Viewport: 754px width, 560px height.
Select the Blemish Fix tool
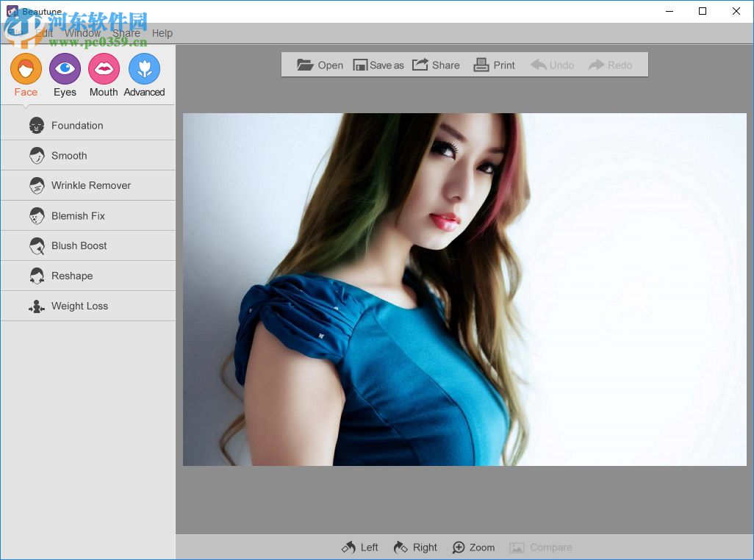[x=78, y=216]
